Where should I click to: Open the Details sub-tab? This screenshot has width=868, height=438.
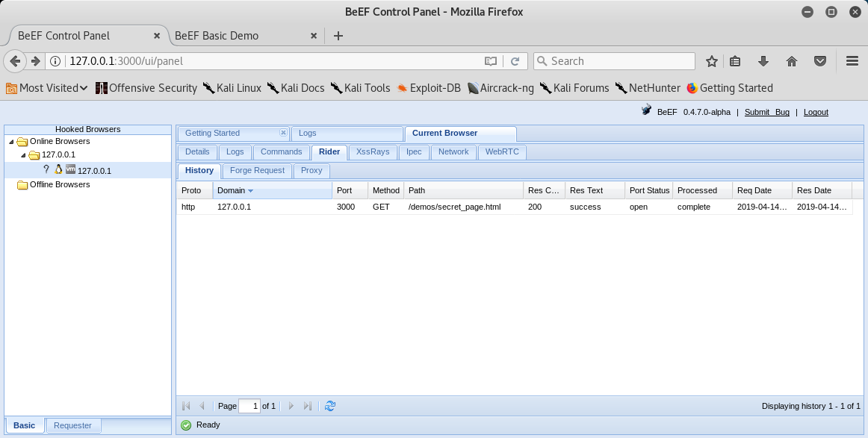coord(197,152)
